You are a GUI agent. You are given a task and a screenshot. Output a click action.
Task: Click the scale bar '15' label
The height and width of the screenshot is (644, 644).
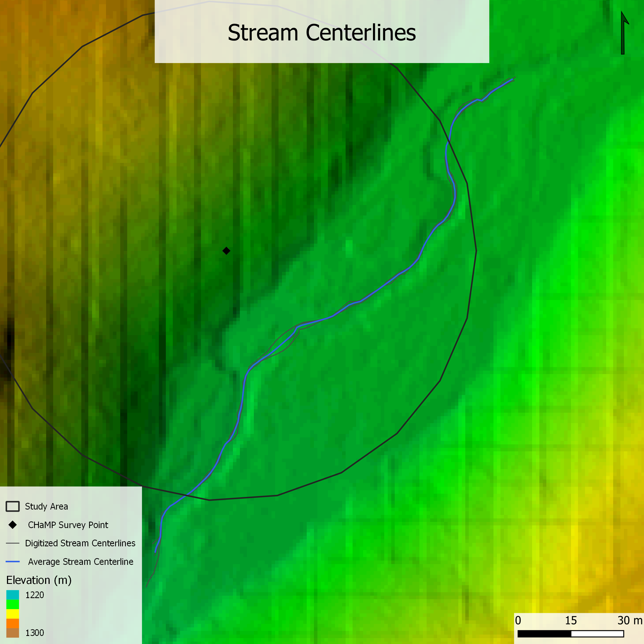point(571,621)
